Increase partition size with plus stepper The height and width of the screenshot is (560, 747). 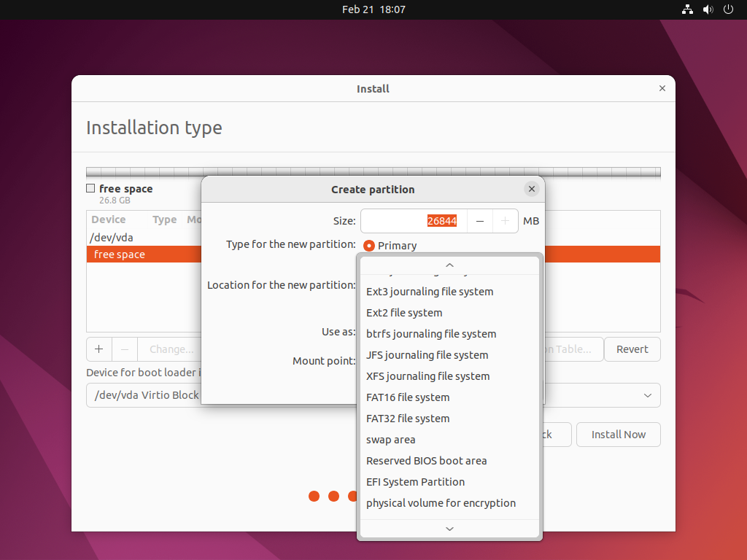(505, 220)
